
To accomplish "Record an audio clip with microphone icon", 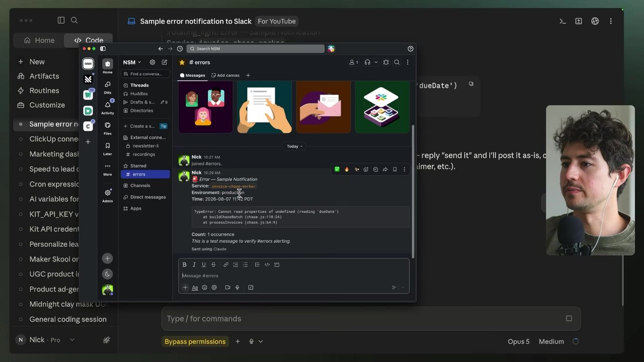I will coord(237,288).
